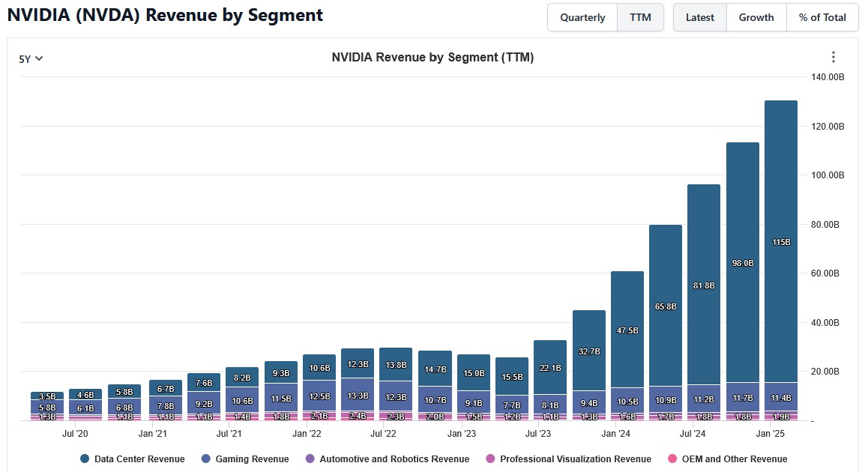Click the 2.4B Professional Visualization segment
This screenshot has height=472, width=868.
(x=358, y=416)
